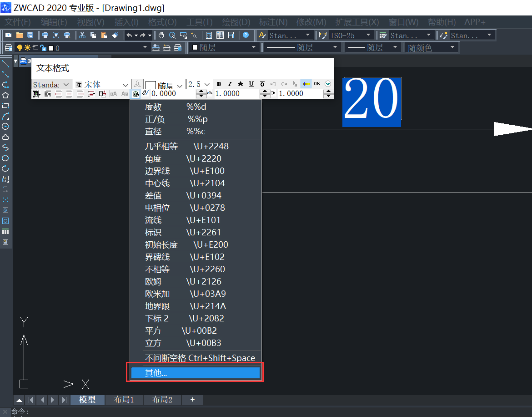
Task: Switch to the 布局1 tab
Action: coord(124,400)
